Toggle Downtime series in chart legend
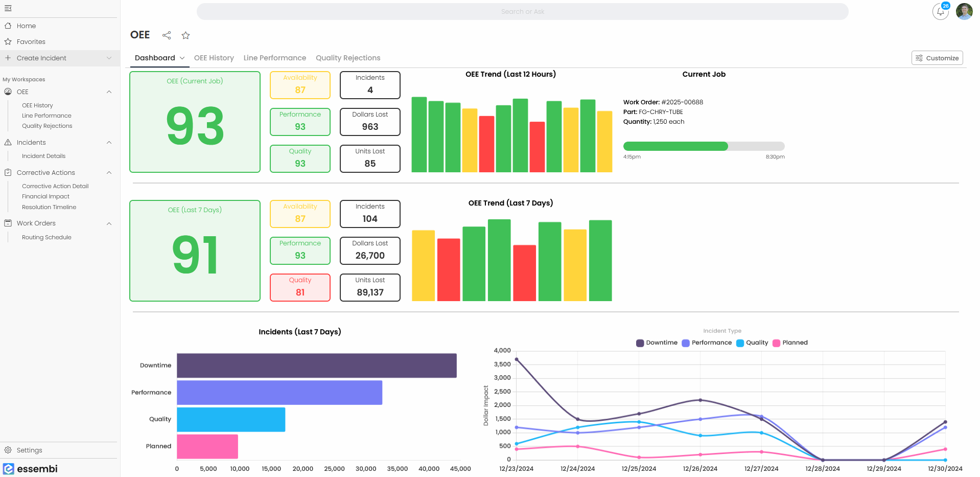This screenshot has height=477, width=980. click(x=657, y=343)
